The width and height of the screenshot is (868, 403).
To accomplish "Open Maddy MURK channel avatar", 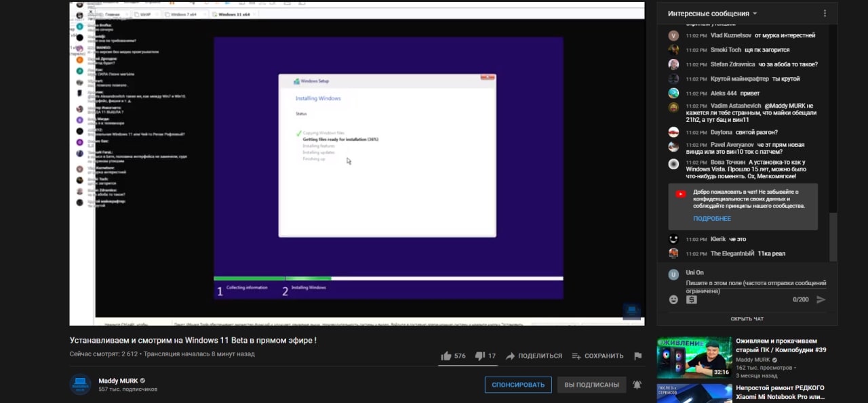I will tap(80, 384).
